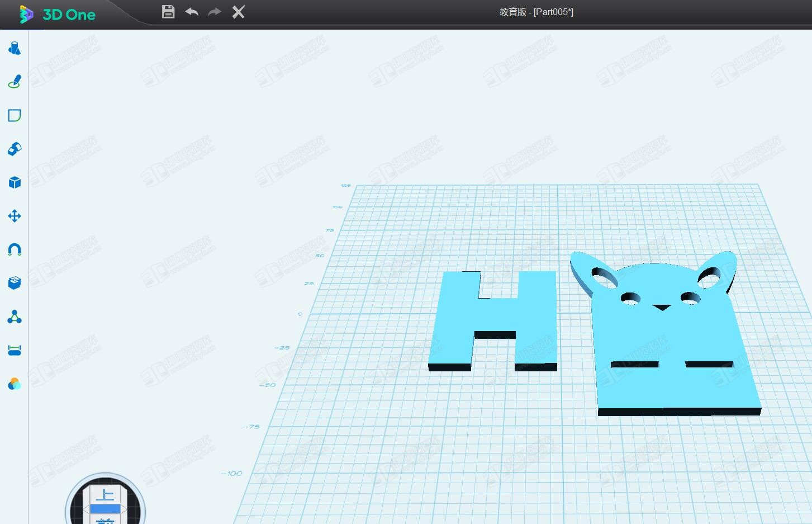Open the combine boolean tool
The height and width of the screenshot is (524, 812).
tap(15, 317)
